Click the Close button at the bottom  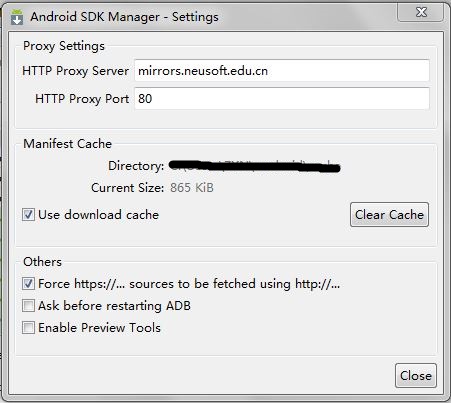(x=416, y=376)
